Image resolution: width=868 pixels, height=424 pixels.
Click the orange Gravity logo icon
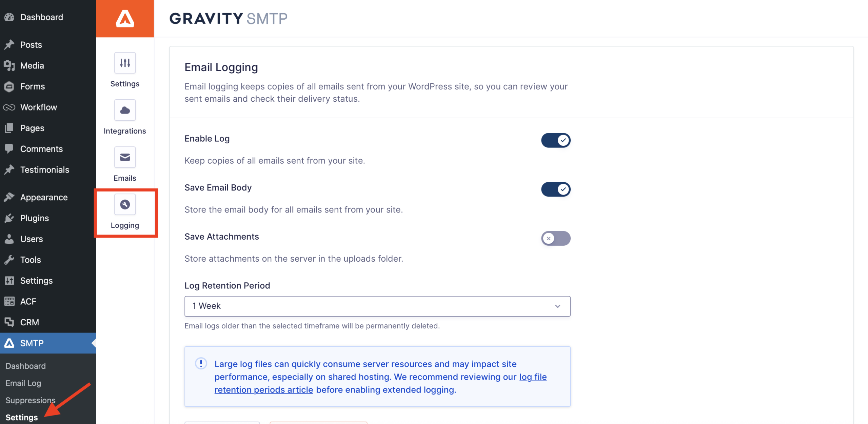click(125, 18)
